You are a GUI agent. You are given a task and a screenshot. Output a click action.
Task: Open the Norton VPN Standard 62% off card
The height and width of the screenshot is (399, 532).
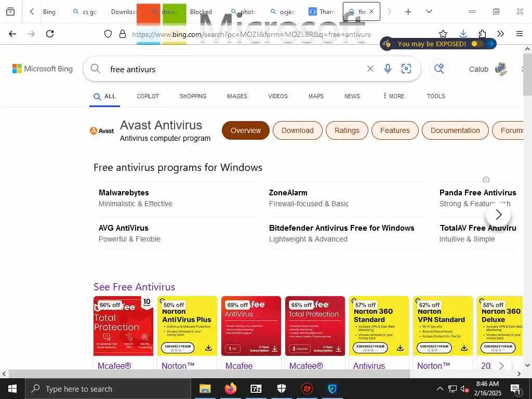click(x=443, y=326)
